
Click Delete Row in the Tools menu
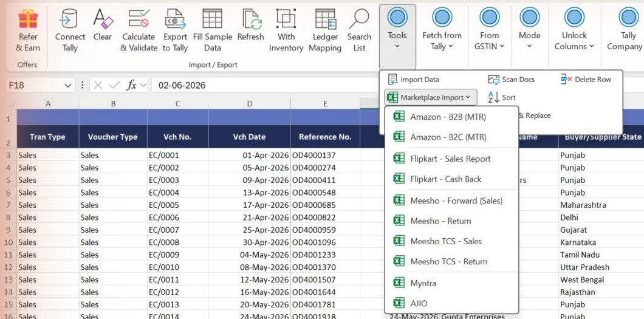(x=586, y=80)
